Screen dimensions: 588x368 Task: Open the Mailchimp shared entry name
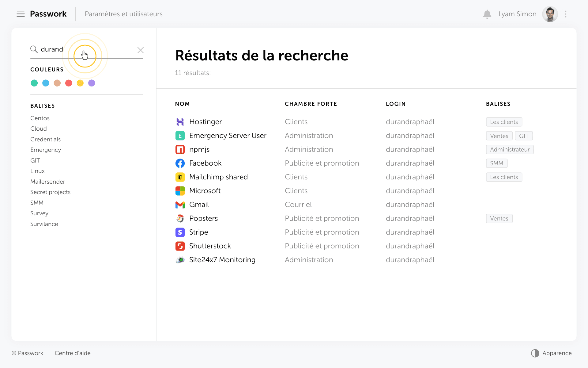point(218,177)
